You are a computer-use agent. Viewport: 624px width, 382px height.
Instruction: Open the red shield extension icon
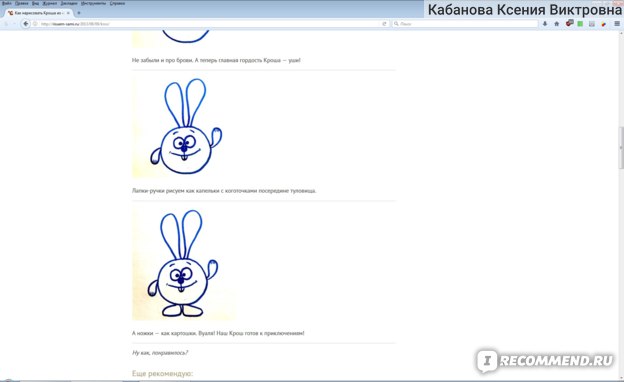[x=569, y=23]
